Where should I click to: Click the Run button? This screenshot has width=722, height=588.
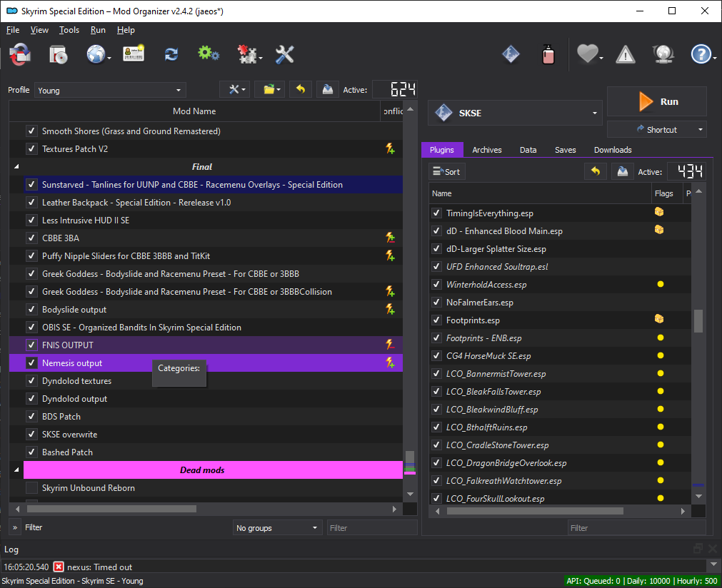(656, 101)
